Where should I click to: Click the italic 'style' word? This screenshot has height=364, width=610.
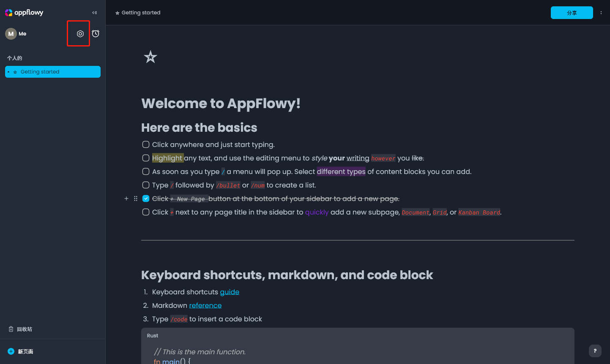[x=319, y=158]
